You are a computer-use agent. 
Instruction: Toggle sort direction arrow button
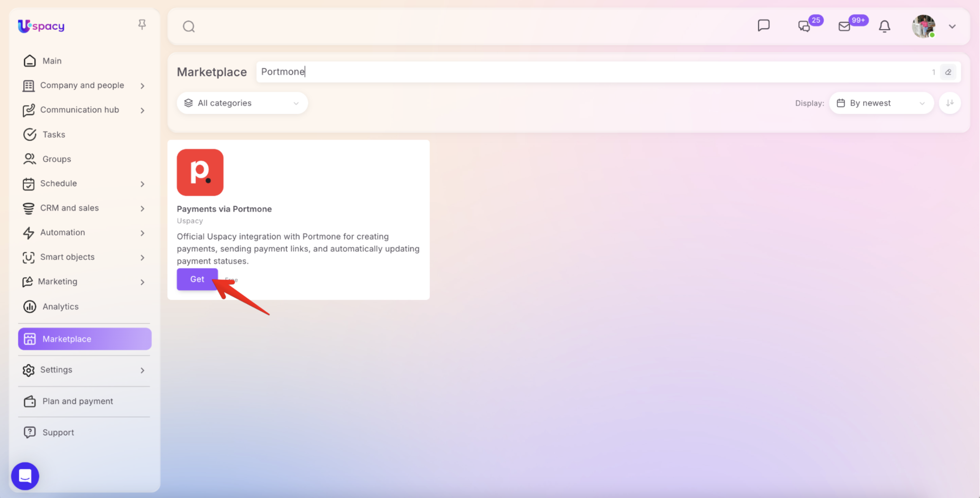(x=950, y=103)
